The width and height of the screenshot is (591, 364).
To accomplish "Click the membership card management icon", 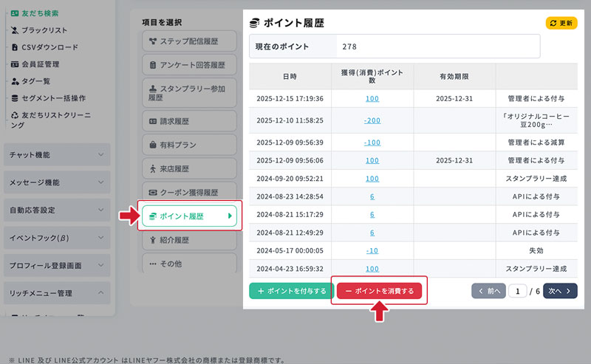I will click(16, 64).
